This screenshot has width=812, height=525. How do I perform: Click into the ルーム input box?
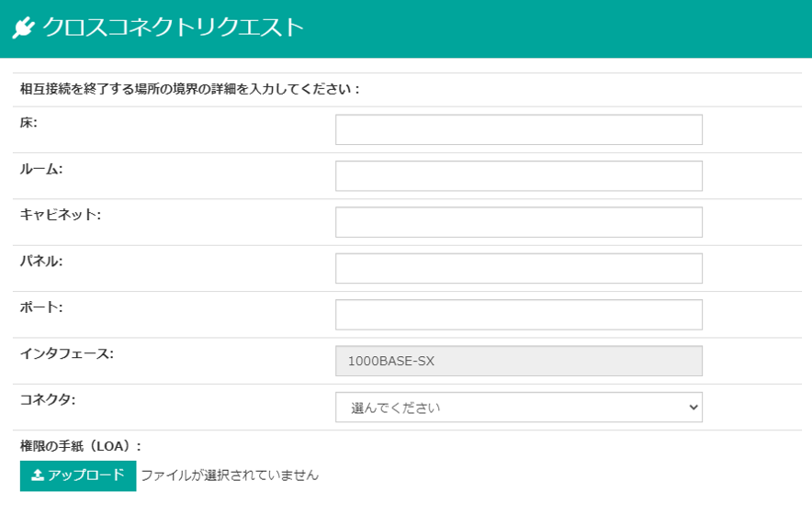pos(518,176)
